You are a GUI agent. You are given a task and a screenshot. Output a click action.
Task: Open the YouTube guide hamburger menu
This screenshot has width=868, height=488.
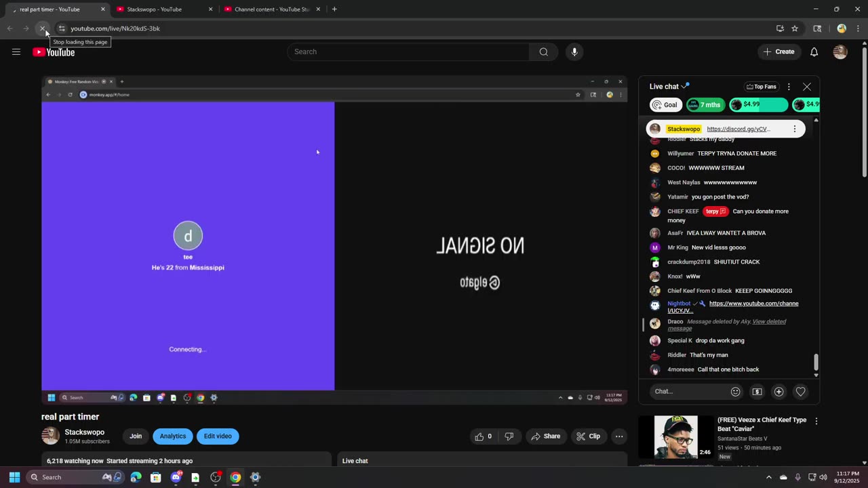[x=16, y=52]
